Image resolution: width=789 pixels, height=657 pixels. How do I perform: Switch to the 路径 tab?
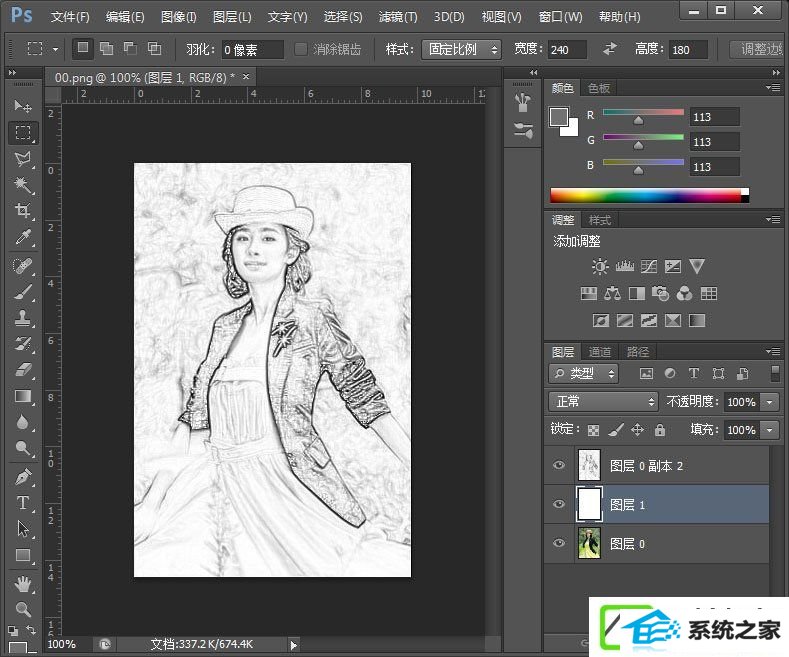click(638, 352)
